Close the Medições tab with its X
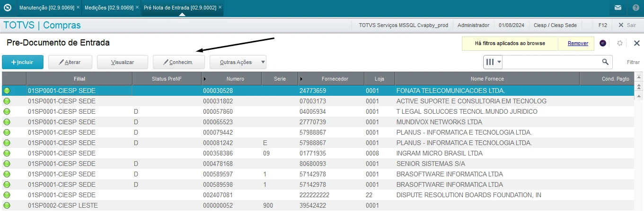 tap(137, 8)
